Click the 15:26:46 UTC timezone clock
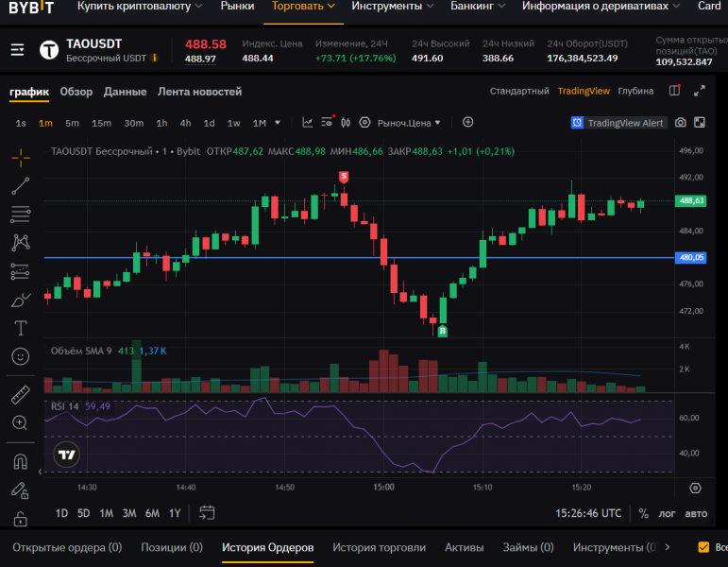The width and height of the screenshot is (728, 567). point(588,513)
